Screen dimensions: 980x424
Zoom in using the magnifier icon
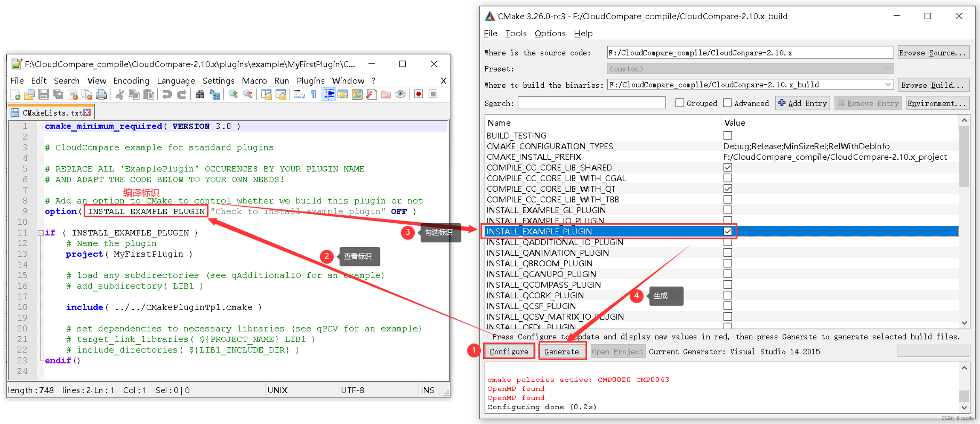coord(233,94)
